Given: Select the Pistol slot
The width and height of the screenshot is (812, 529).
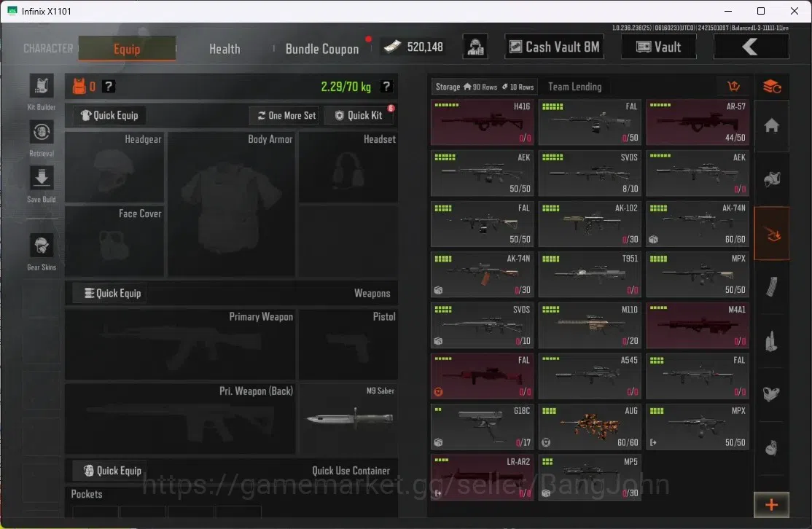Looking at the screenshot, I should (348, 344).
